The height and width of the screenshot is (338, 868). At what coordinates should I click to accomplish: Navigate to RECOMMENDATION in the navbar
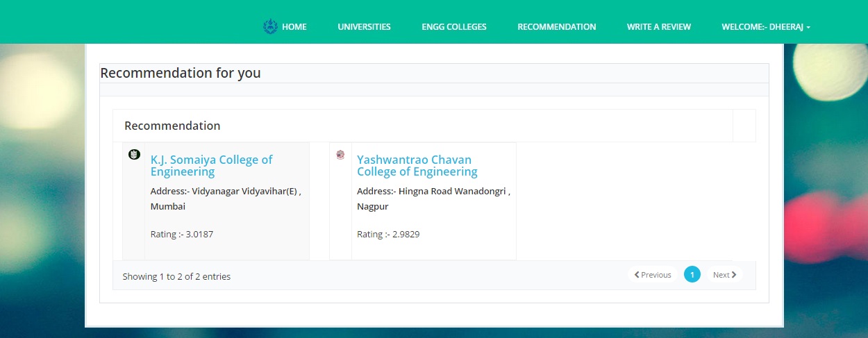[x=557, y=26]
